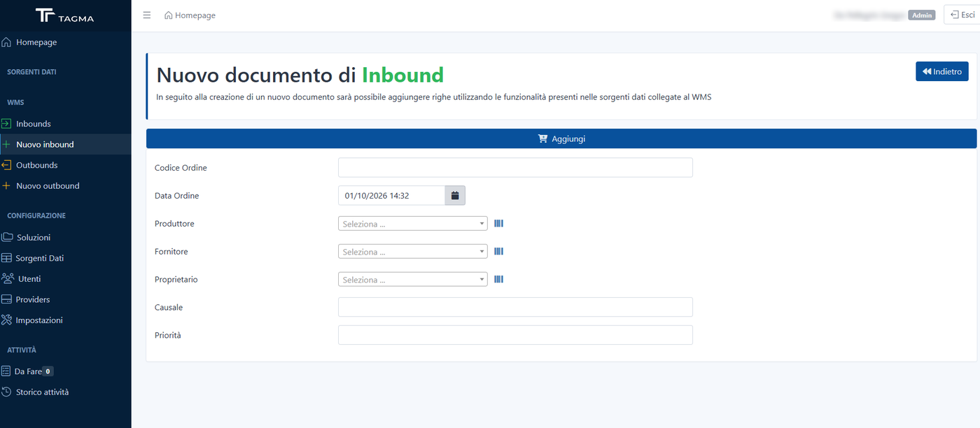Click the Aggiungi button
Viewport: 980px width, 428px height.
561,138
